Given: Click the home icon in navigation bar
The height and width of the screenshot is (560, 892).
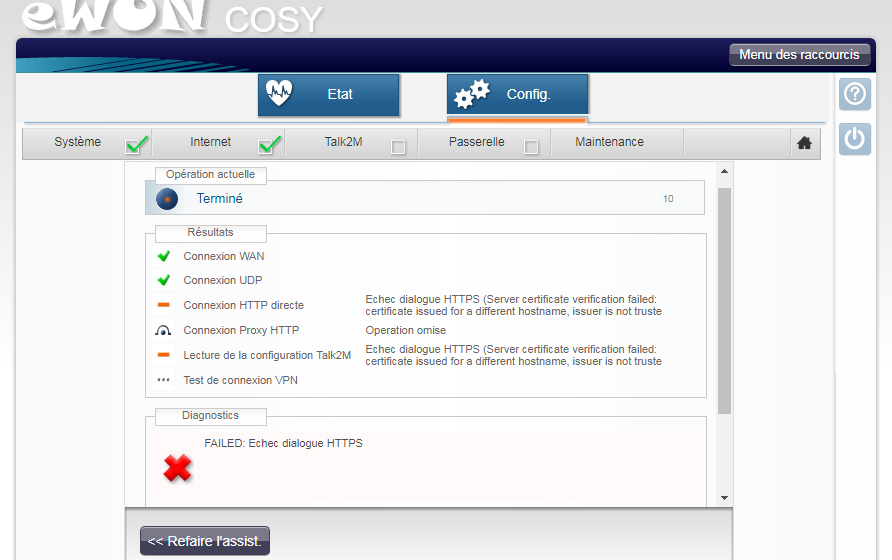Looking at the screenshot, I should [x=804, y=143].
